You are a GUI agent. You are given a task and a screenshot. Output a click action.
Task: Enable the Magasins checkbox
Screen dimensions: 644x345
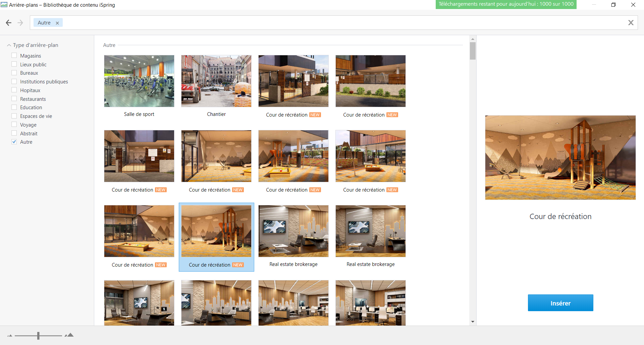tap(14, 56)
